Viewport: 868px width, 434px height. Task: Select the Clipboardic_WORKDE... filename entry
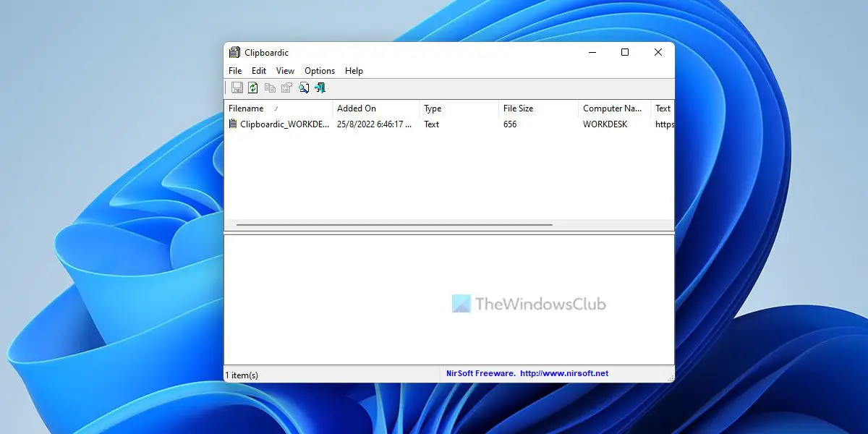point(284,124)
